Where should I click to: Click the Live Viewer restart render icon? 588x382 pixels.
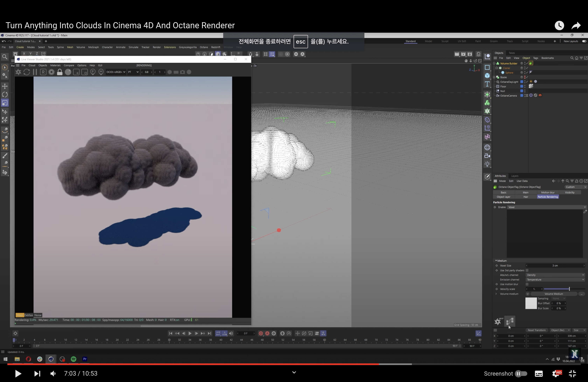(27, 72)
